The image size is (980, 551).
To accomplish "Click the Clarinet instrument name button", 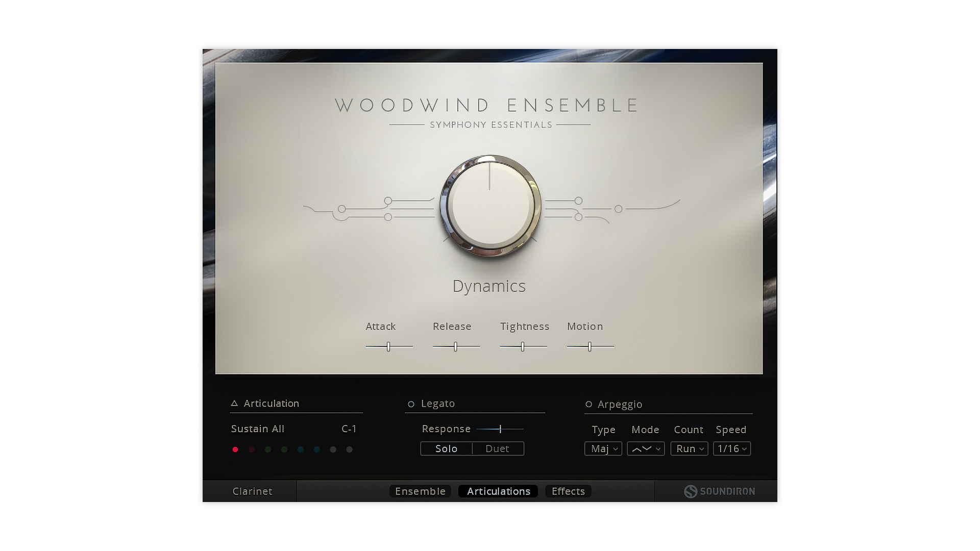I will pos(252,491).
